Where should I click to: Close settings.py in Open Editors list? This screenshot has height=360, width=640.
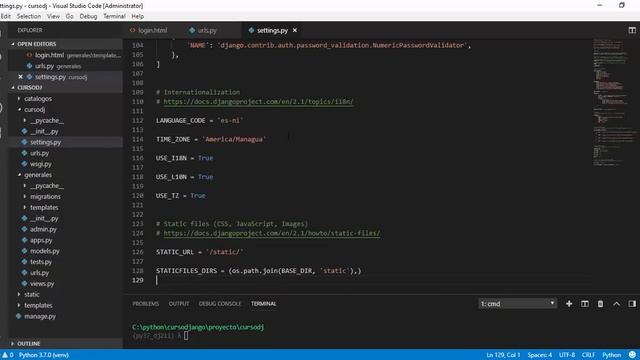click(20, 77)
